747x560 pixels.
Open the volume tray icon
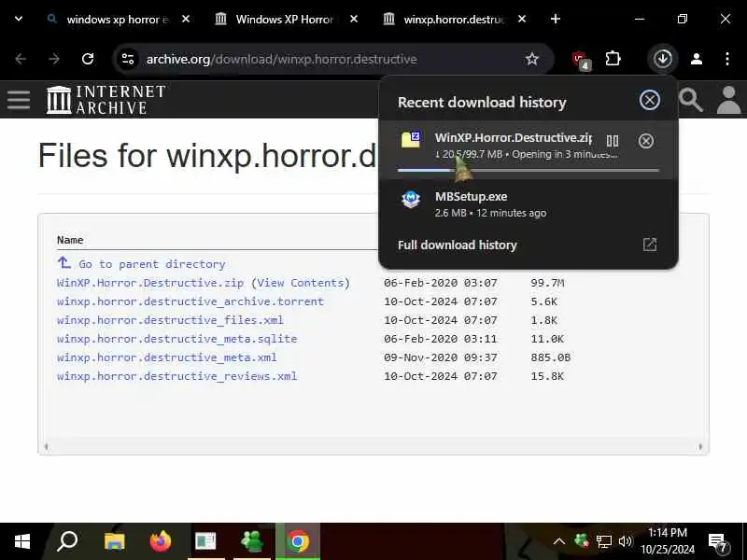(x=625, y=541)
